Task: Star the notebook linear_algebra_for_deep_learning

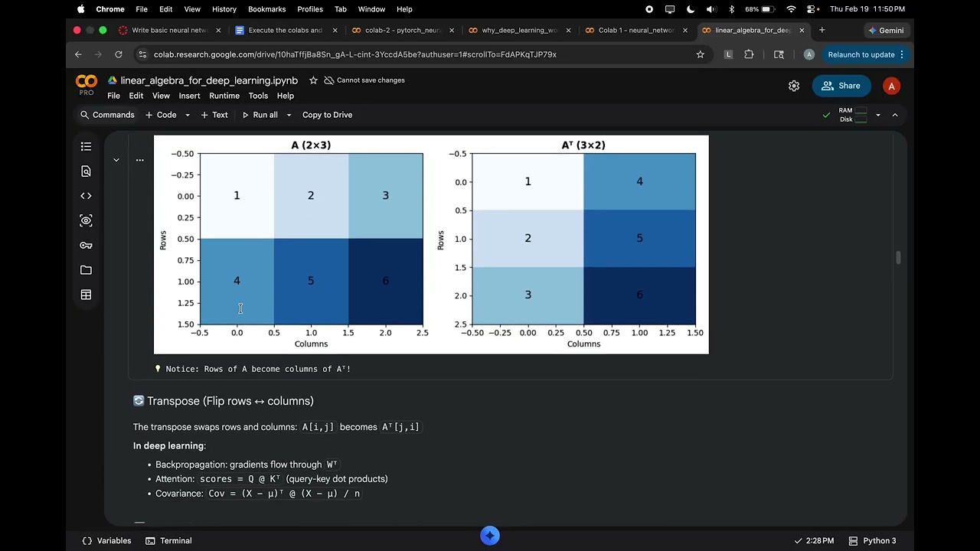Action: coord(313,80)
